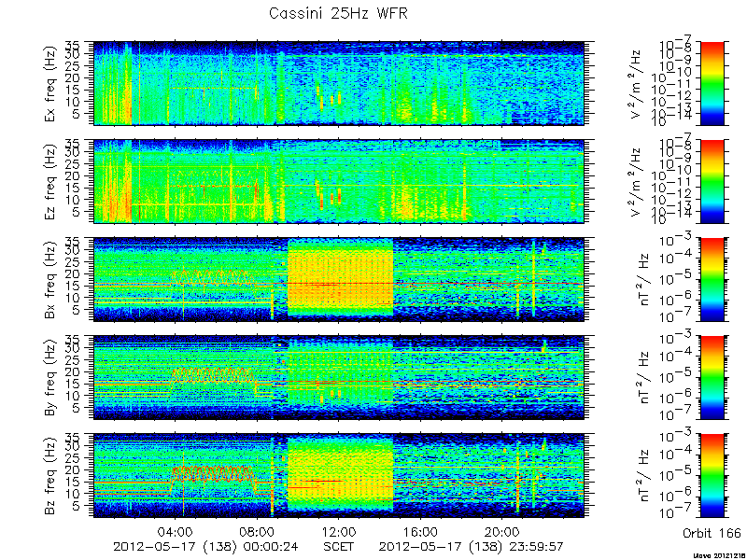
Task: Click the "SCET" label
Action: 339,547
